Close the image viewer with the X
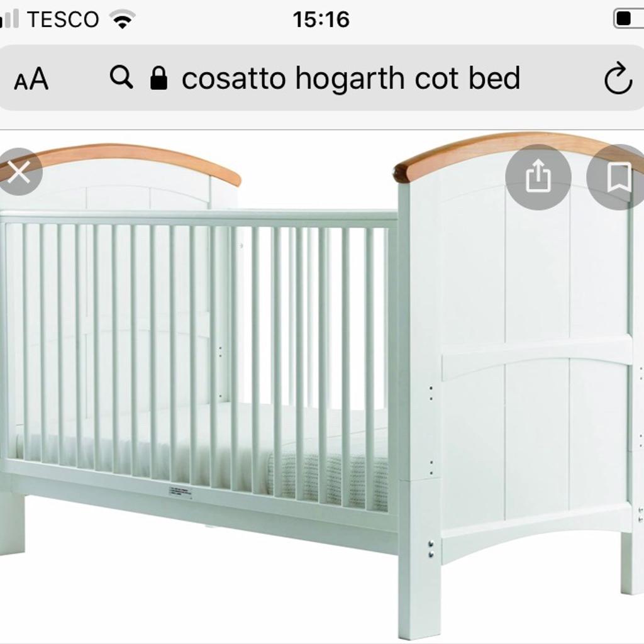This screenshot has width=644, height=644. tap(18, 172)
